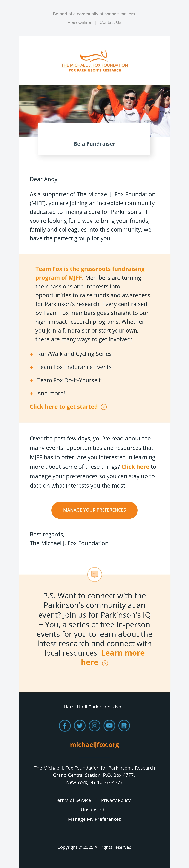Click the Manage Your Preferences button

tap(94, 510)
